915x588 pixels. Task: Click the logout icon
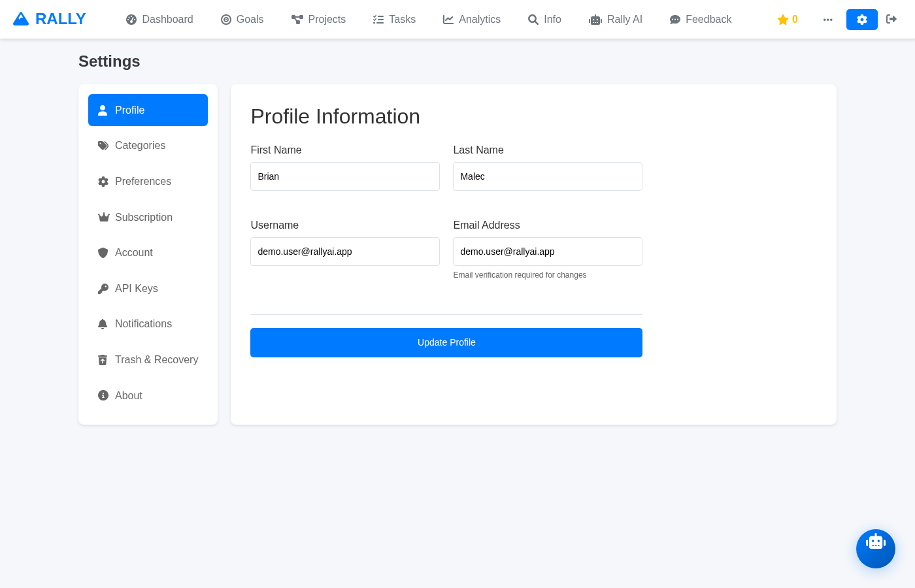891,19
